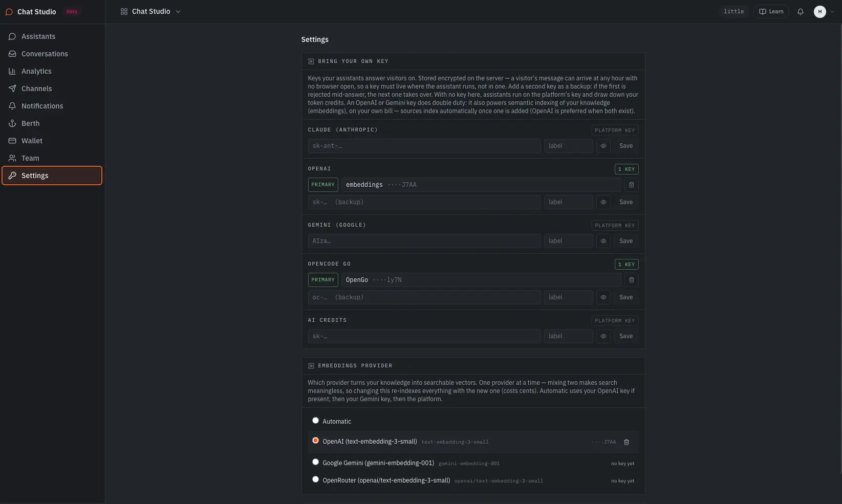The width and height of the screenshot is (842, 504).
Task: Click the Learn button in the header
Action: [x=771, y=11]
